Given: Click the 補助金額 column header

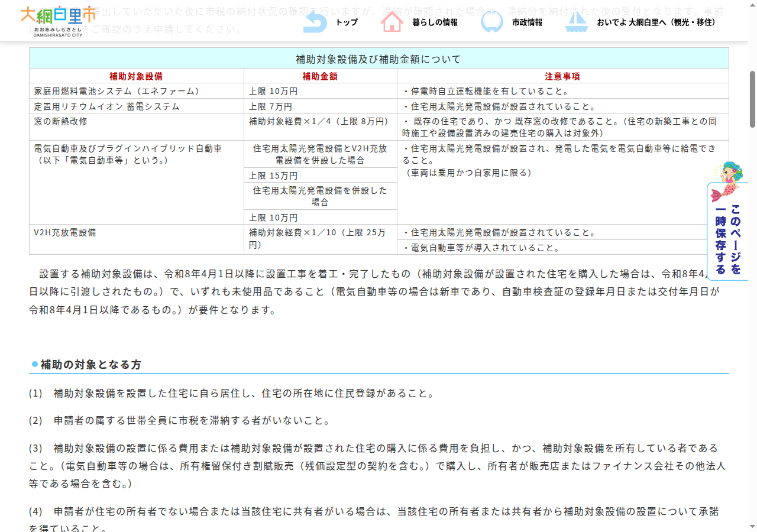Looking at the screenshot, I should pyautogui.click(x=320, y=76).
